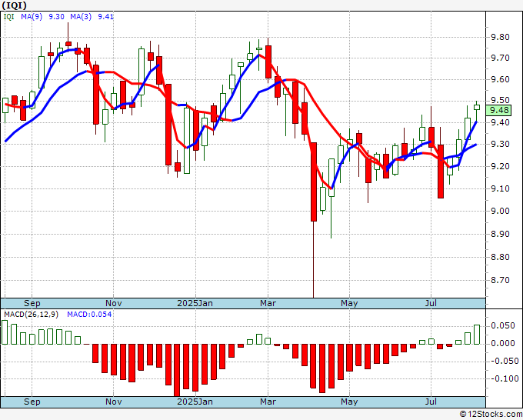
Task: Click the 9.20 price axis label
Action: [x=500, y=166]
